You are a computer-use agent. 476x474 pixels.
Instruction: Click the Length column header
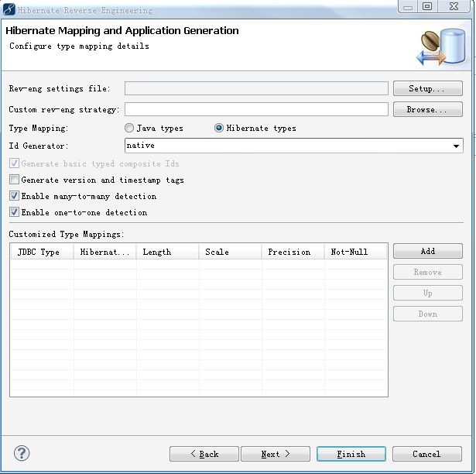pos(168,252)
